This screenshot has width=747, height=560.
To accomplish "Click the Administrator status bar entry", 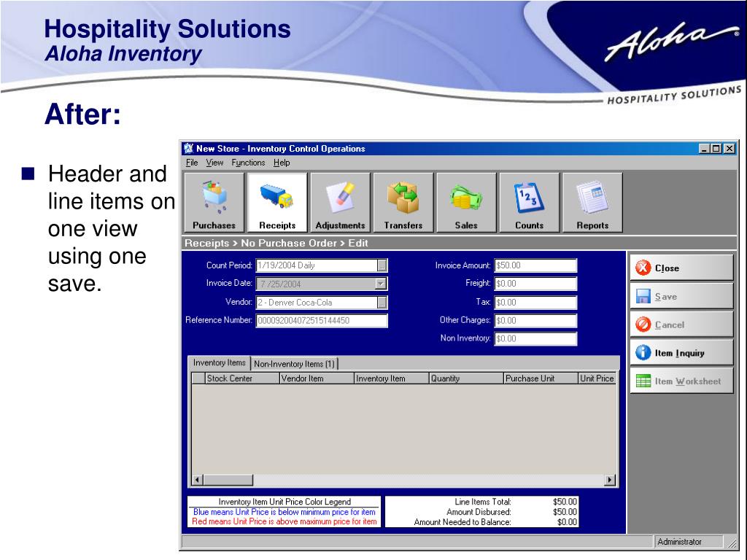I will coord(688,542).
